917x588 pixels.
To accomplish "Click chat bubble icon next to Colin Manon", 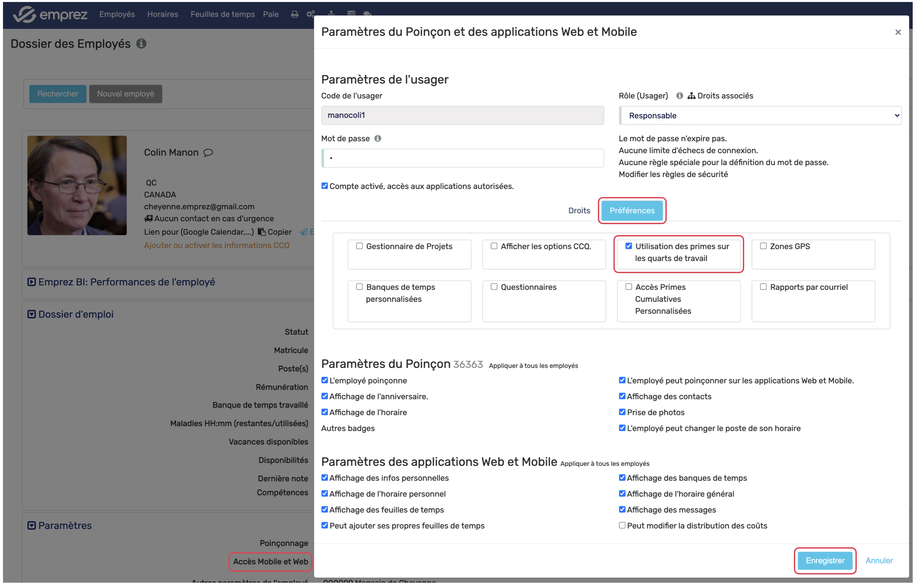I will [x=208, y=153].
